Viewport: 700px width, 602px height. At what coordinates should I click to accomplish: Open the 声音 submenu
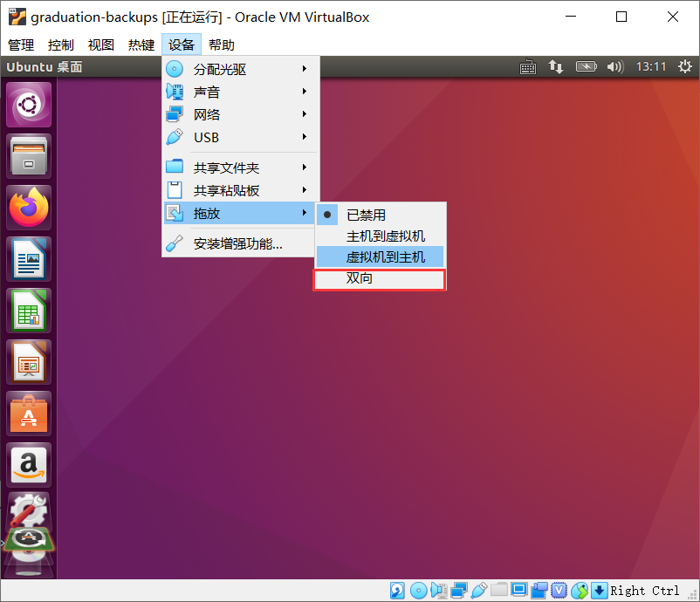(x=241, y=92)
